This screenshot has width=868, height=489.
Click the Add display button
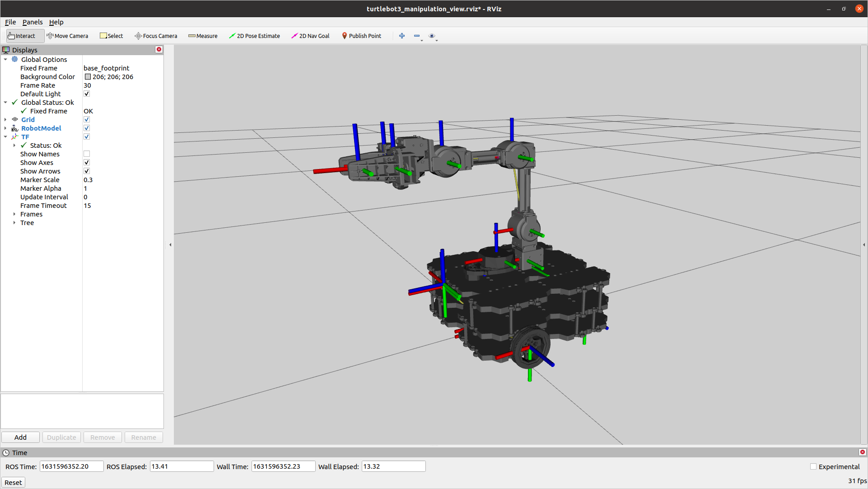20,437
